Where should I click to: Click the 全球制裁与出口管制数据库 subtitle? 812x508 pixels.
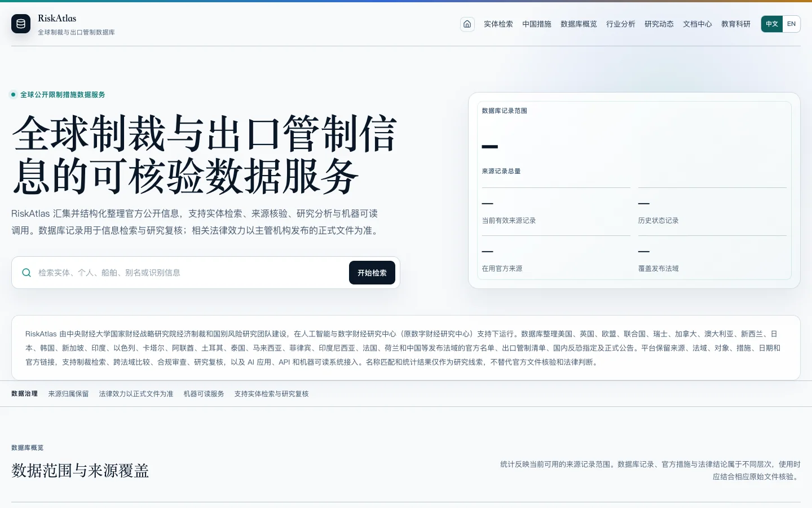click(76, 32)
